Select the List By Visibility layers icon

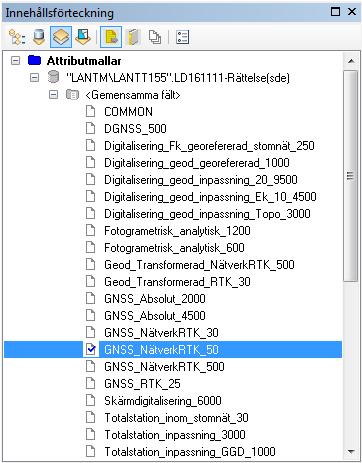[x=61, y=37]
